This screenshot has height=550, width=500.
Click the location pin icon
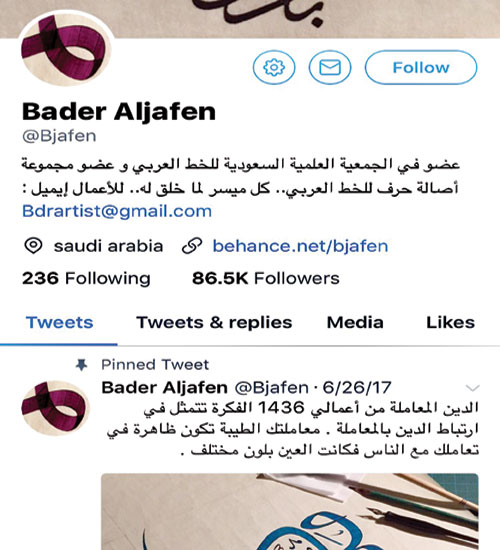33,246
